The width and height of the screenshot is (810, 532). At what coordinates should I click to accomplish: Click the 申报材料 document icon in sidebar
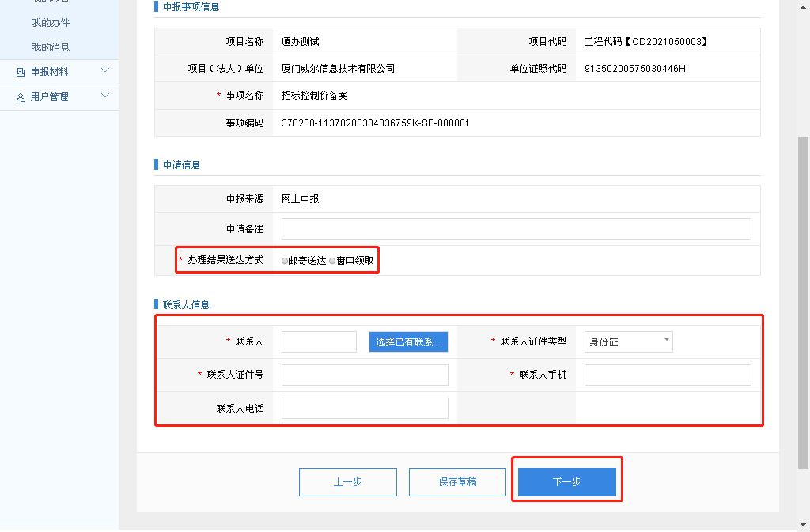[21, 72]
